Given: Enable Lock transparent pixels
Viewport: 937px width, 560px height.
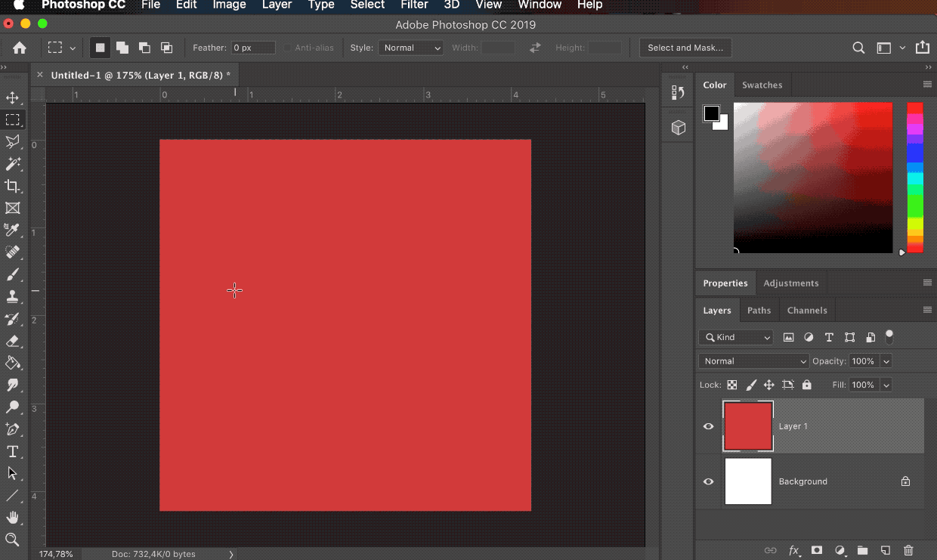Looking at the screenshot, I should [x=731, y=385].
